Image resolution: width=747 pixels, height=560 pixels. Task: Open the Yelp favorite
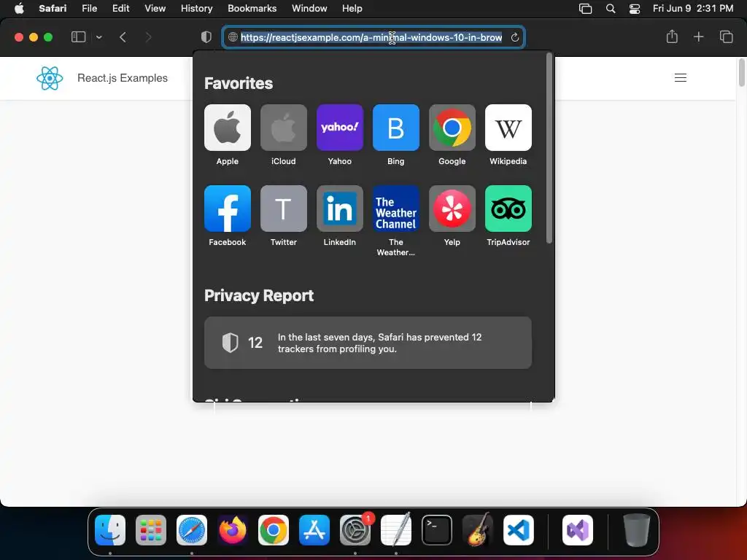pyautogui.click(x=452, y=209)
